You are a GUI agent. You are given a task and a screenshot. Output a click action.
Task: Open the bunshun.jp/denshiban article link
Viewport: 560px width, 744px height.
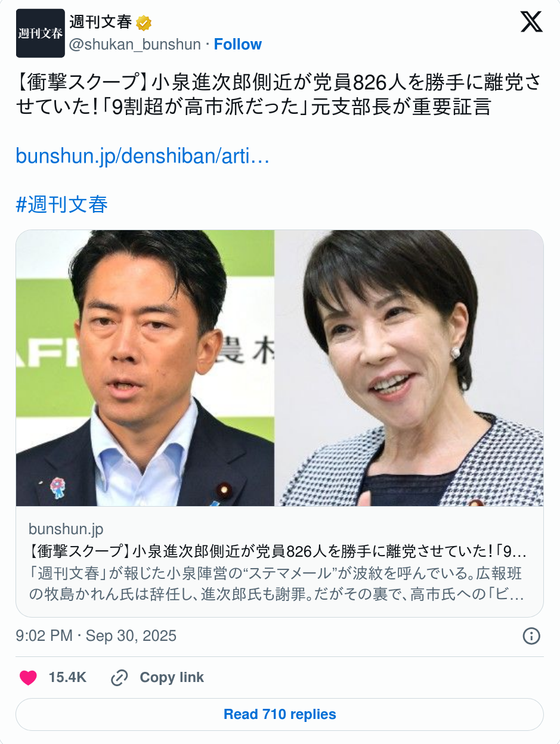pyautogui.click(x=143, y=156)
